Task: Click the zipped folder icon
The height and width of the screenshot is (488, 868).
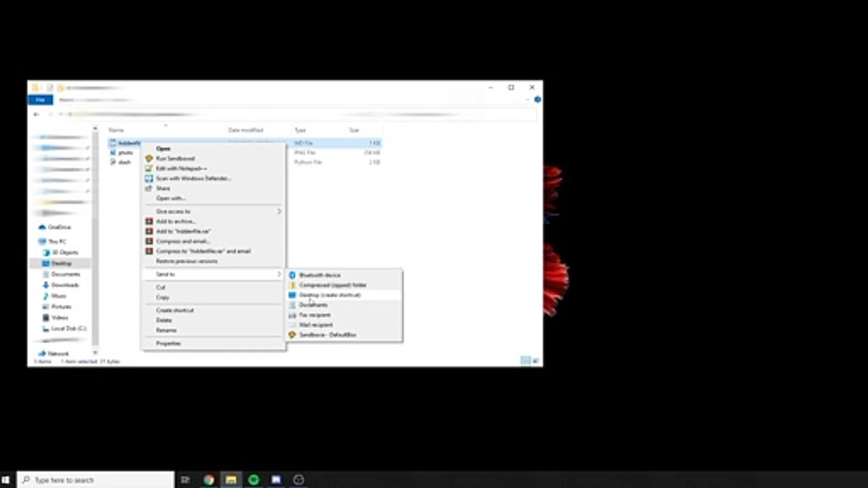Action: point(292,285)
